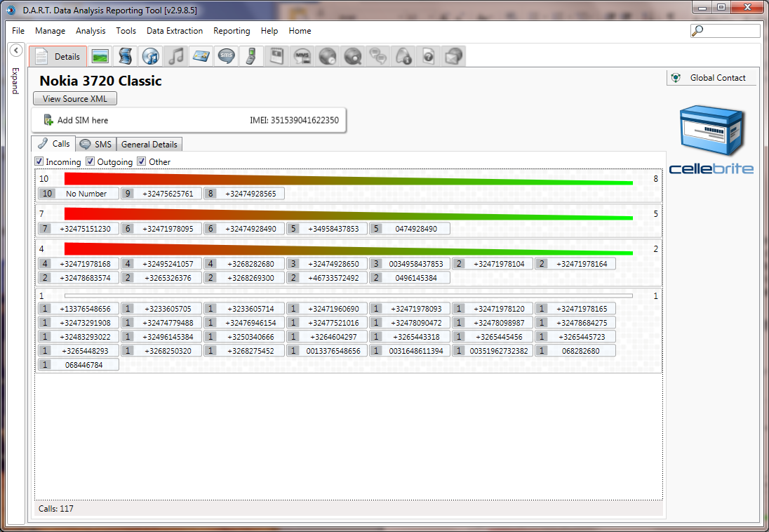
Task: Open the phone handset icon tab
Action: click(x=251, y=56)
